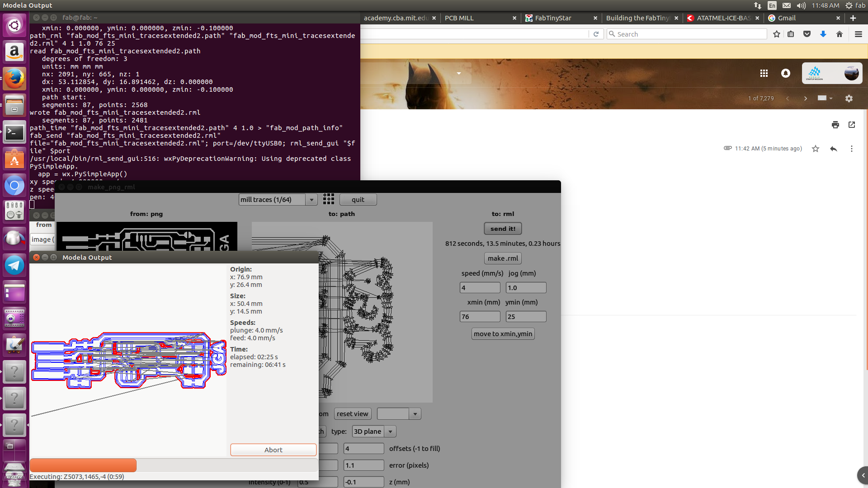The width and height of the screenshot is (868, 488).
Task: Click the make .rml button
Action: (503, 258)
